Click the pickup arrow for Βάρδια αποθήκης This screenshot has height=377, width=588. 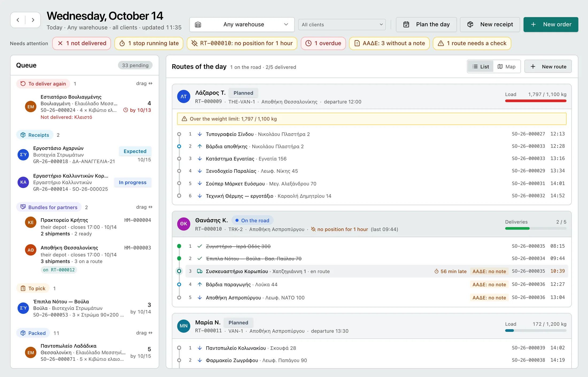click(x=200, y=146)
